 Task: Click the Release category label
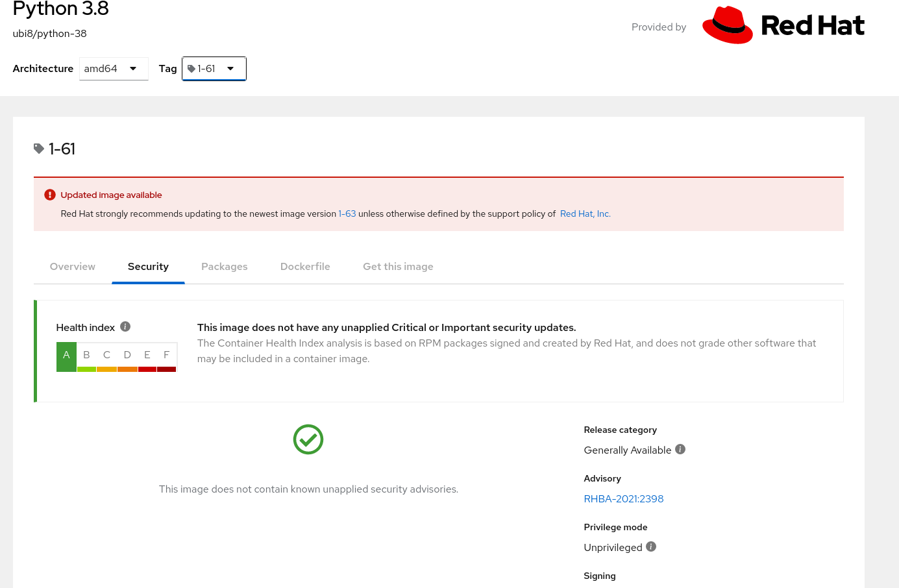pyautogui.click(x=621, y=430)
